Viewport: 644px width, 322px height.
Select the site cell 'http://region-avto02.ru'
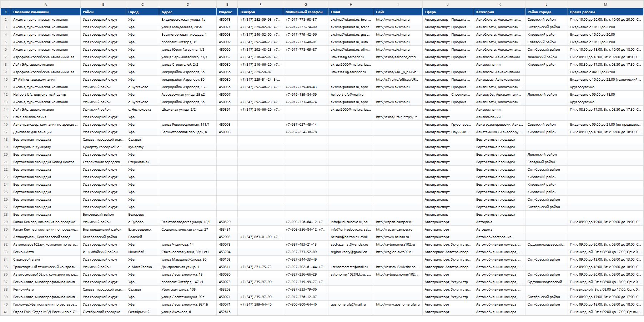[x=398, y=252]
